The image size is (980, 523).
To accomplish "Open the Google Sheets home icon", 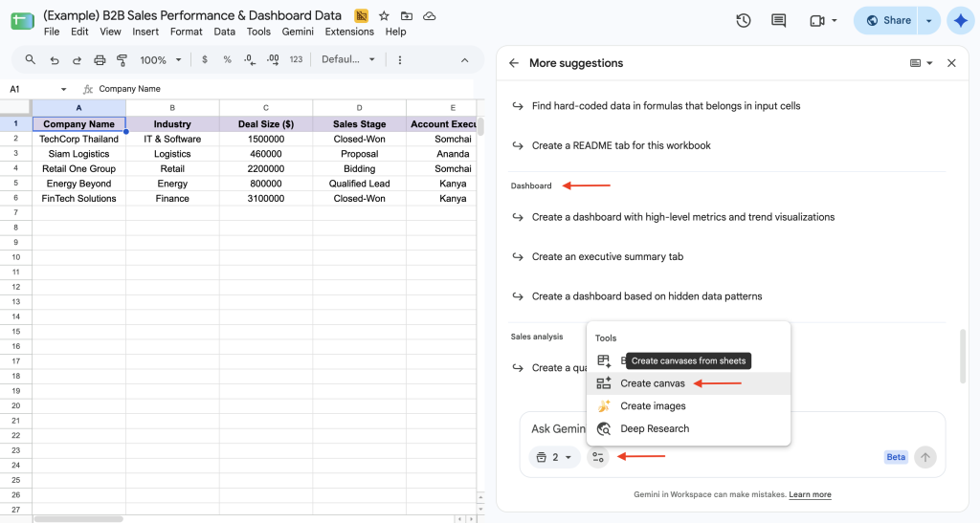I will pos(23,21).
